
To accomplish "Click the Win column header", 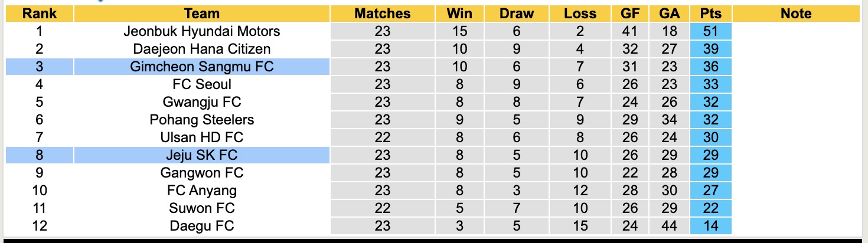I will click(x=459, y=14).
